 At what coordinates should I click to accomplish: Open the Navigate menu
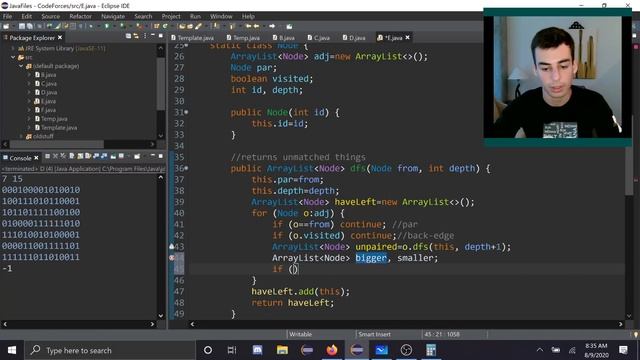tap(113, 16)
